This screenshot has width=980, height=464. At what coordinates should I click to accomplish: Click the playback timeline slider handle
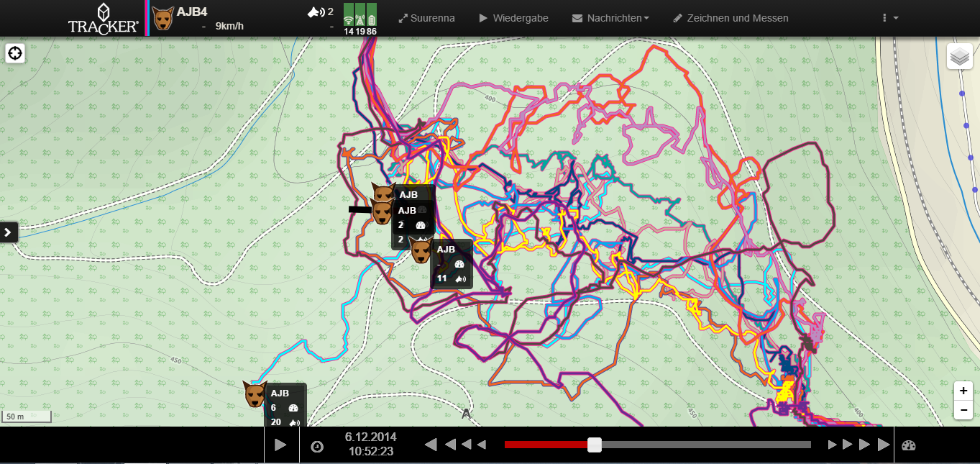click(595, 445)
